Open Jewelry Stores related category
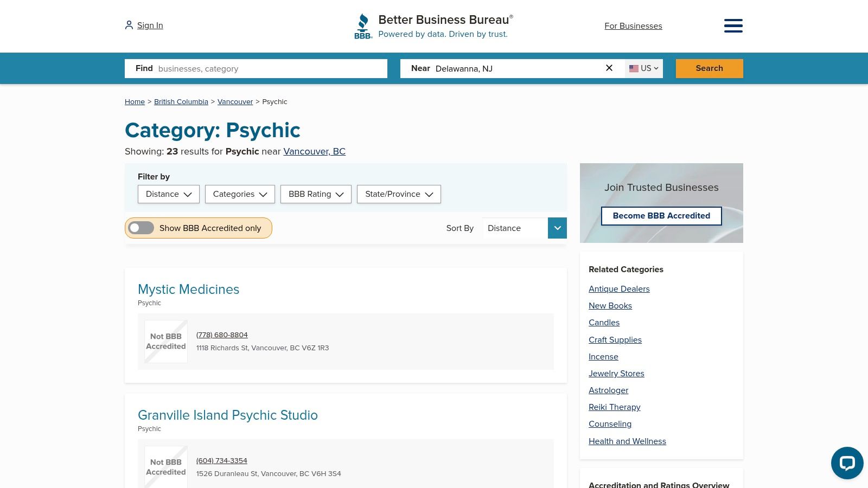This screenshot has height=488, width=868. point(616,373)
